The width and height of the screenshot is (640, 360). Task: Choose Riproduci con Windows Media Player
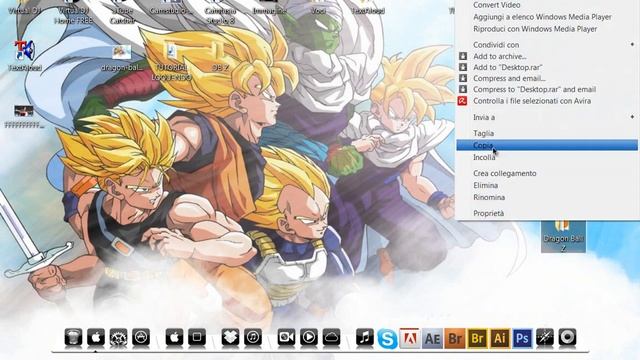pos(535,29)
